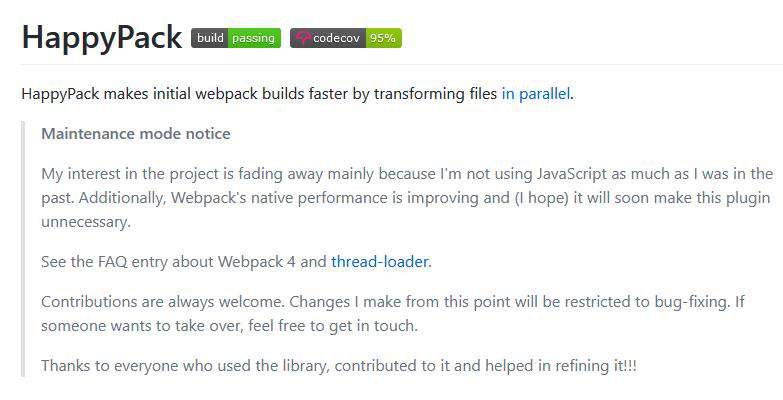Click the "codecov" text on the badge
Viewport: 783px width, 400px height.
coord(336,38)
